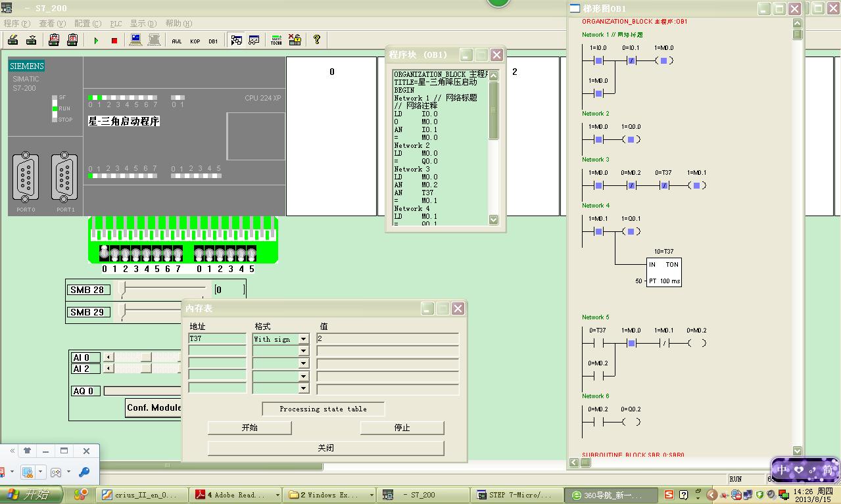Open the 程序(P) menu
The width and height of the screenshot is (841, 504).
(x=17, y=24)
